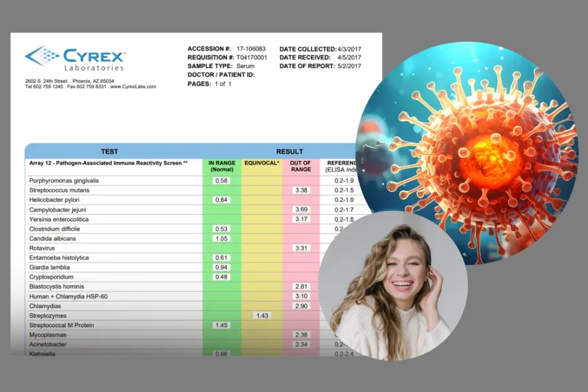Select the EQUIVOCAL yellow column header
This screenshot has width=588, height=392.
click(262, 164)
